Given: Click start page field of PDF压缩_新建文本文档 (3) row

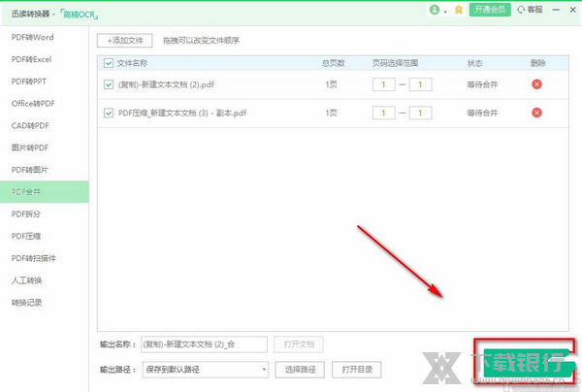Looking at the screenshot, I should point(384,113).
